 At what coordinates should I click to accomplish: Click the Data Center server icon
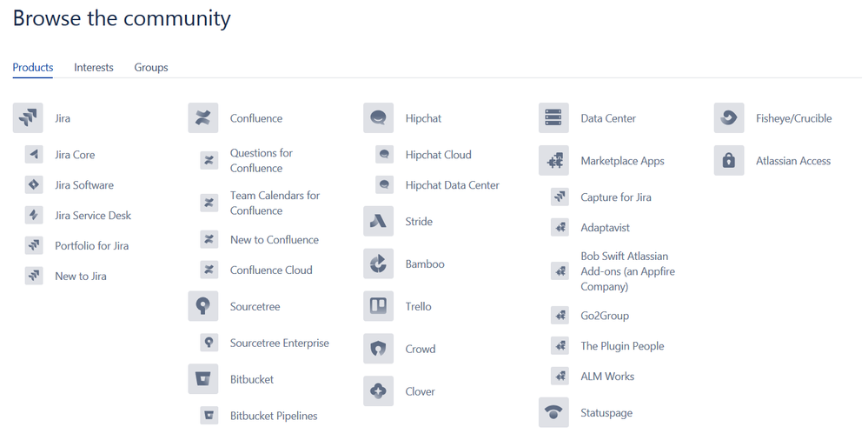pos(553,118)
